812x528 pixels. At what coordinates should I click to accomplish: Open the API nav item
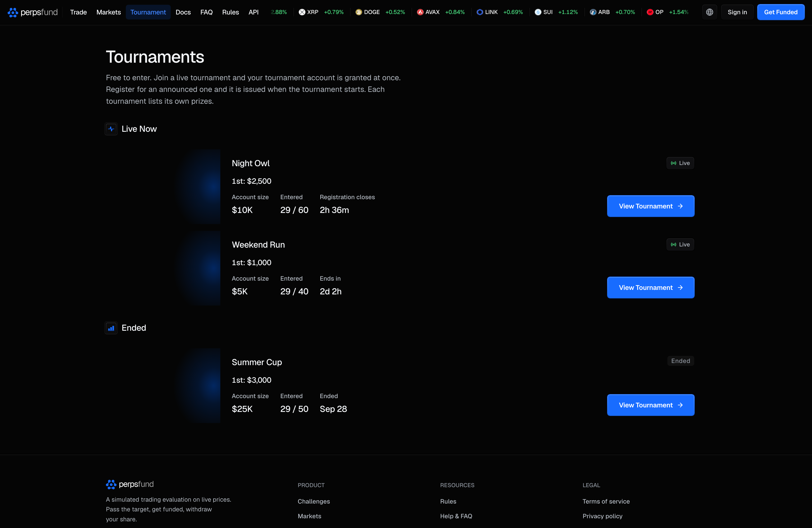click(x=254, y=12)
